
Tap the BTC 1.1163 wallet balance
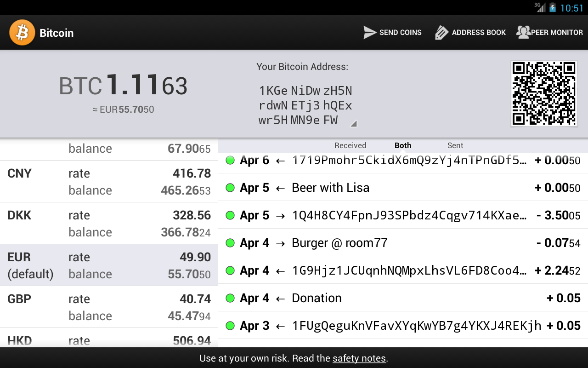[x=123, y=86]
